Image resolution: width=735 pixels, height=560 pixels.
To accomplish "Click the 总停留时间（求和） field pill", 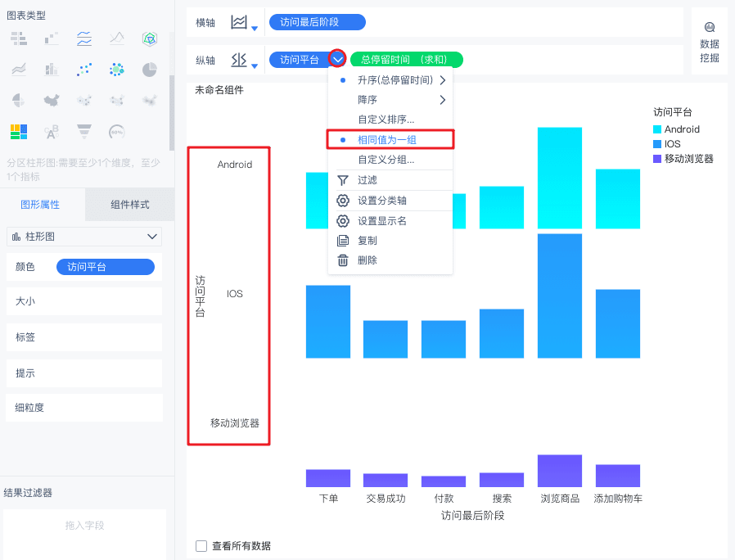I will pyautogui.click(x=407, y=60).
